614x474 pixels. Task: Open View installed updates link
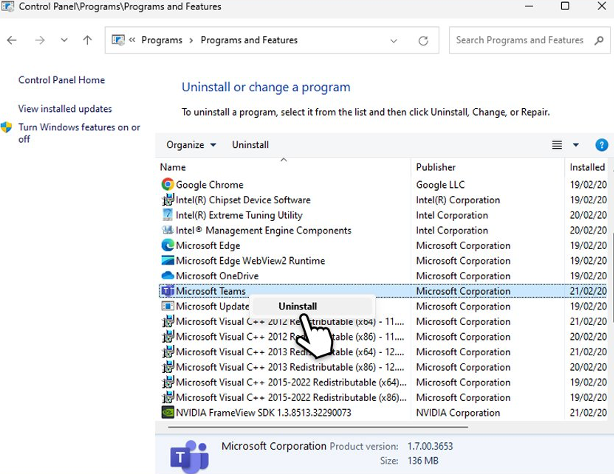click(65, 109)
